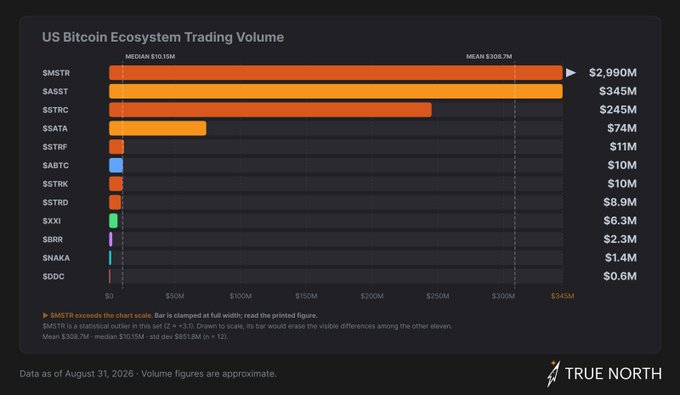Click the $STRK ticker label
The height and width of the screenshot is (395, 680).
coord(55,184)
